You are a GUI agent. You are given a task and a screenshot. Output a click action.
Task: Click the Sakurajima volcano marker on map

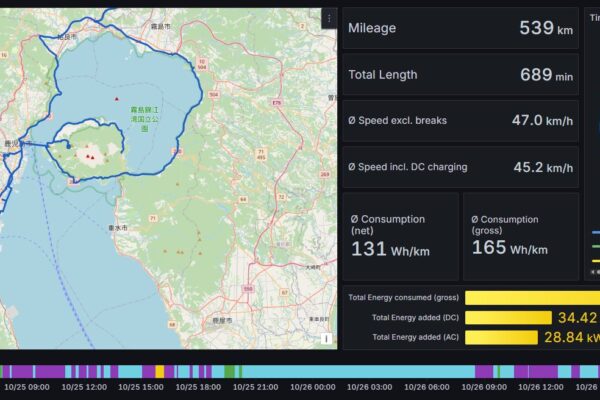click(92, 156)
